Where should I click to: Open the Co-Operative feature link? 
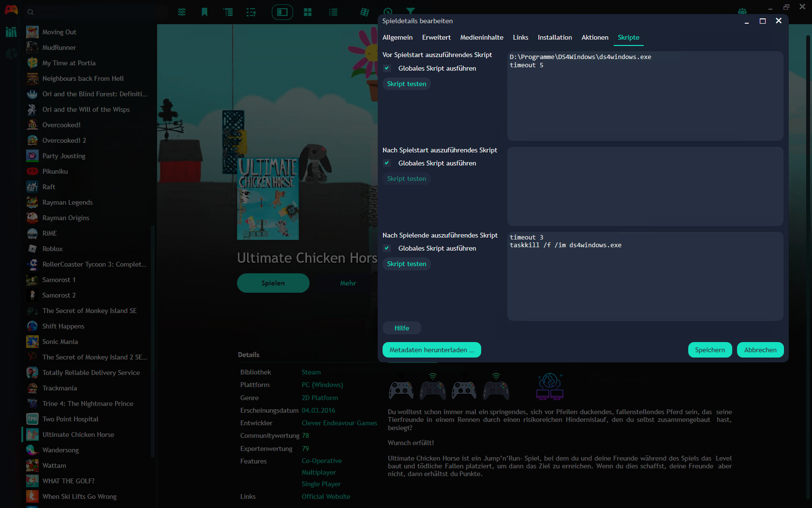(322, 461)
